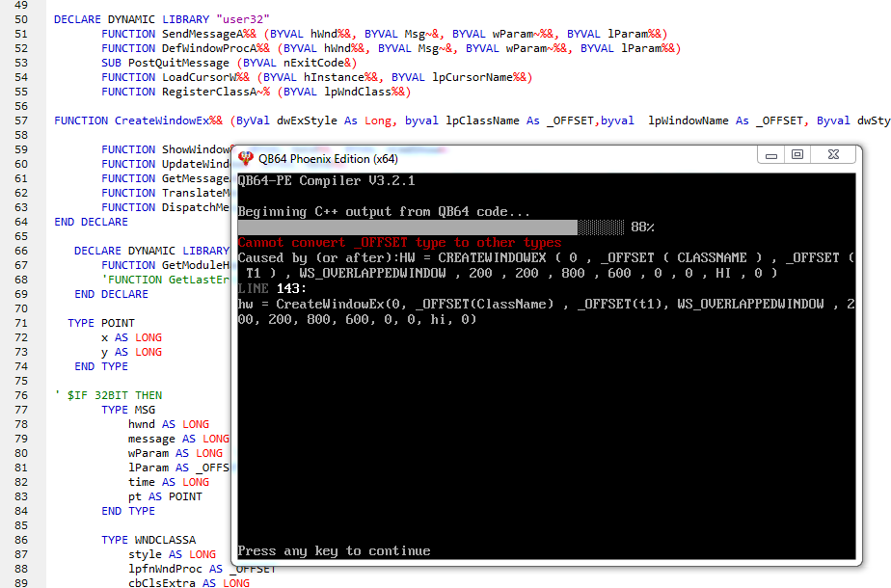
Task: Click the '"user32"' library string on line 50
Action: click(x=243, y=19)
